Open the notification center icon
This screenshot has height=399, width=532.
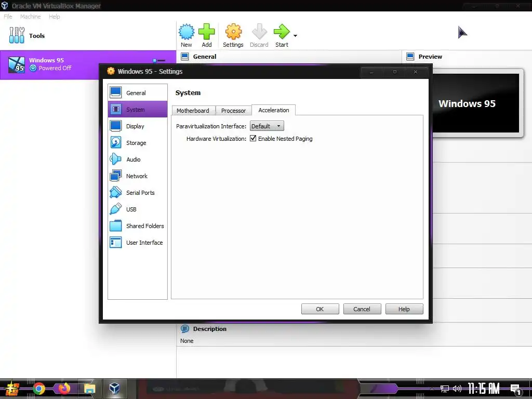pyautogui.click(x=516, y=390)
